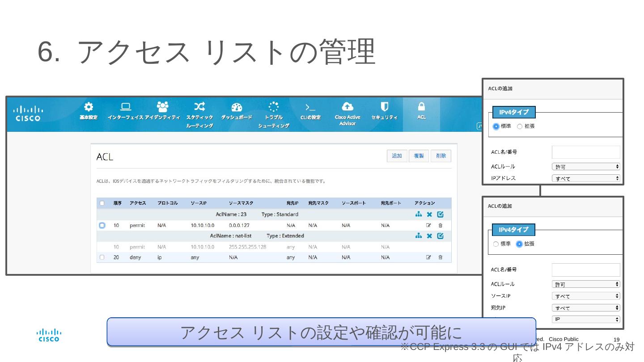Click the ソースポート column header
644x362 pixels.
click(x=354, y=203)
